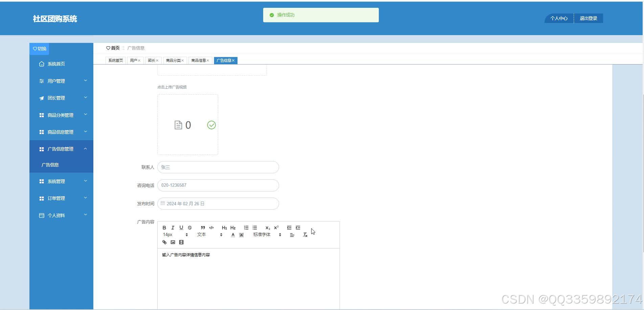Open the 文本 heading type dropdown

210,235
